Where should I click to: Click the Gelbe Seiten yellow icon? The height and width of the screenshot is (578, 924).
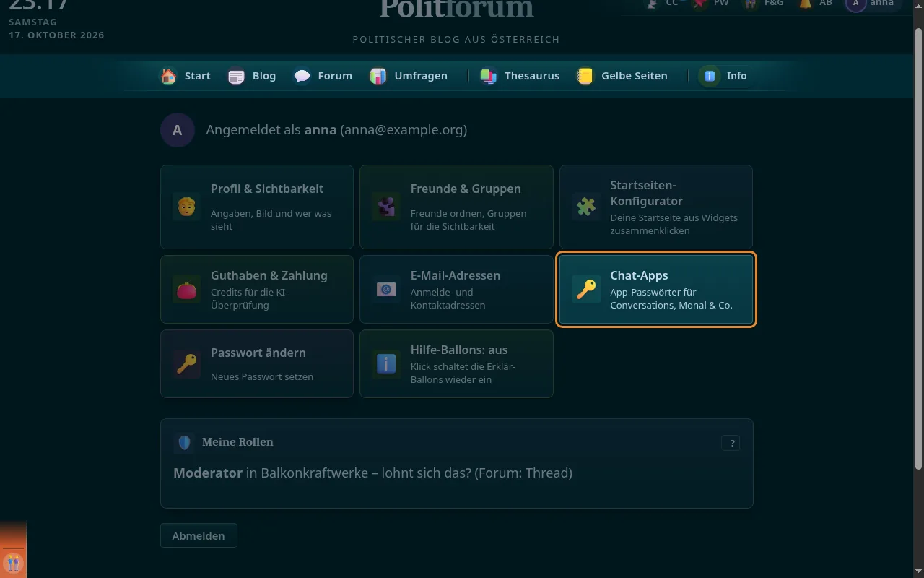click(585, 76)
